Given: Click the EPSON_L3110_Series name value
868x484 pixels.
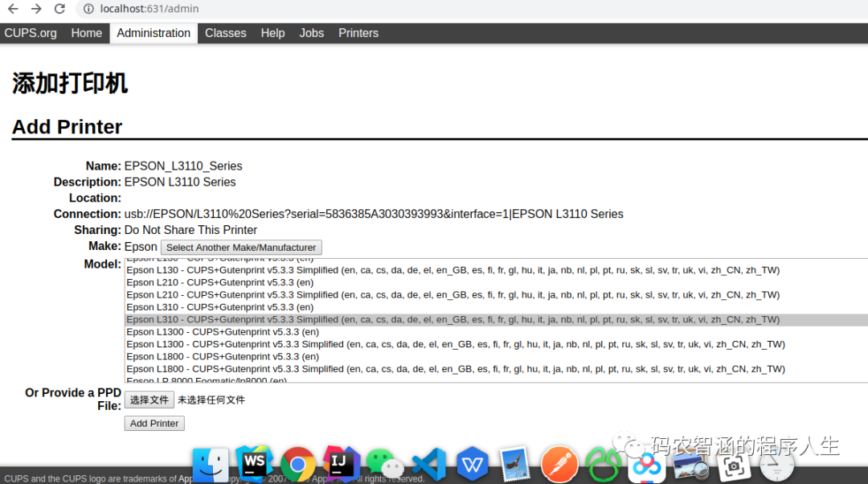Looking at the screenshot, I should tap(183, 166).
